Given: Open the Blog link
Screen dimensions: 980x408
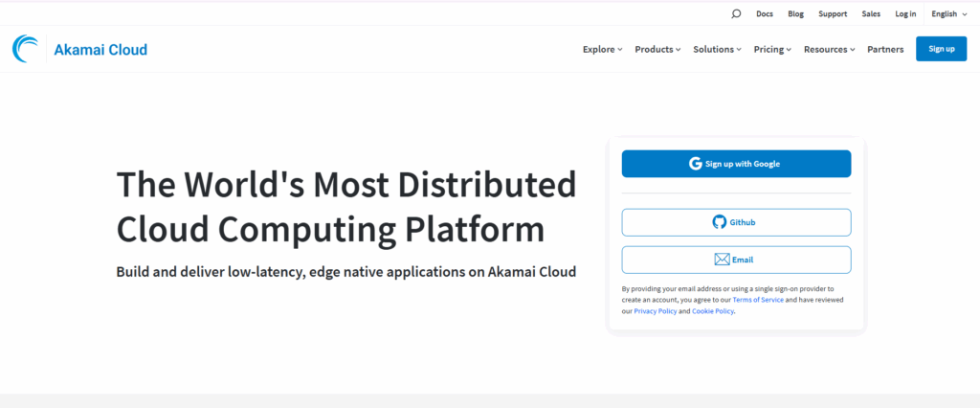Looking at the screenshot, I should (795, 13).
